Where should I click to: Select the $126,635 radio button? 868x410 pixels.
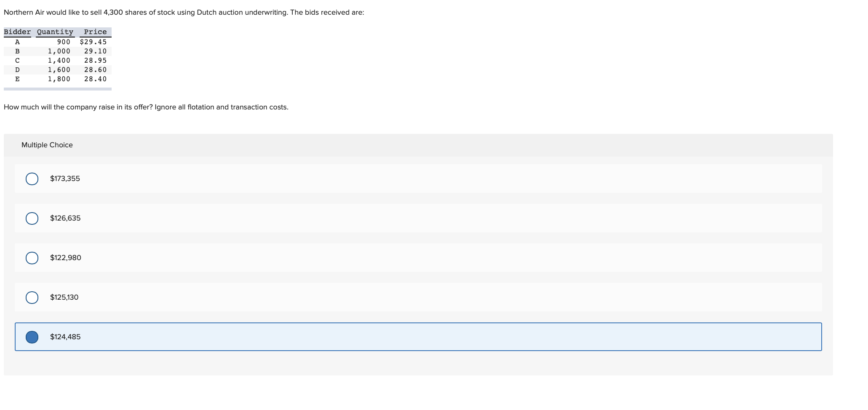(32, 218)
